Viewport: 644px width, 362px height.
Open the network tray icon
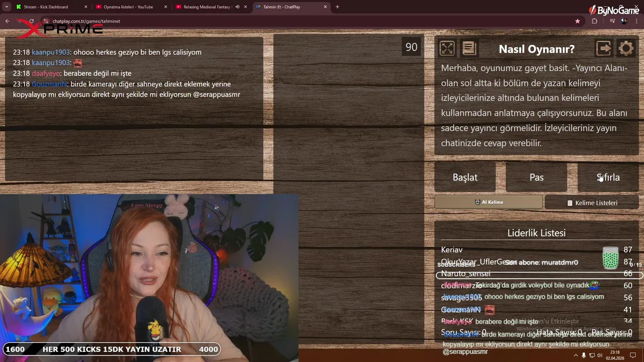point(592,355)
